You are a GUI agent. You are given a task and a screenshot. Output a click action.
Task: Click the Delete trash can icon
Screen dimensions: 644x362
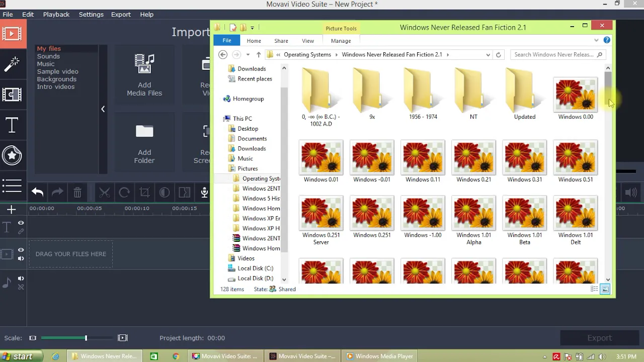(x=77, y=192)
